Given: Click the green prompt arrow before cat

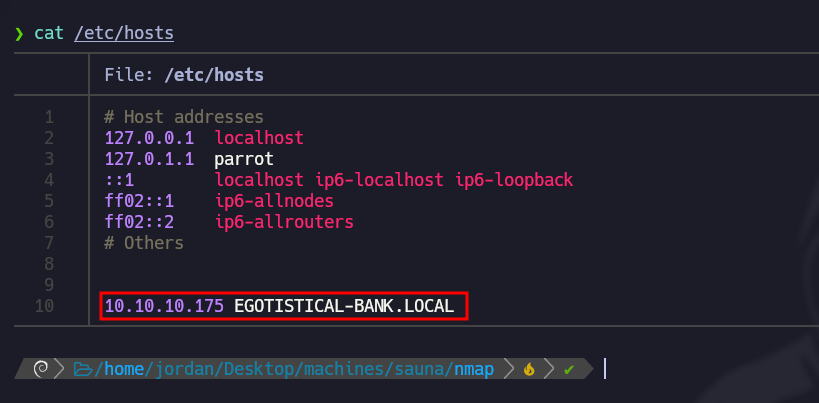Looking at the screenshot, I should [x=19, y=33].
